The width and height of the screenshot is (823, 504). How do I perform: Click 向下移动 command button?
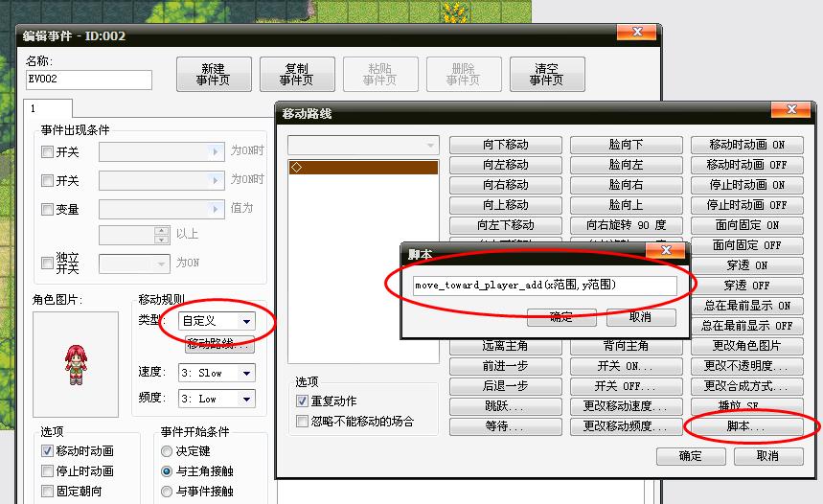click(x=506, y=145)
